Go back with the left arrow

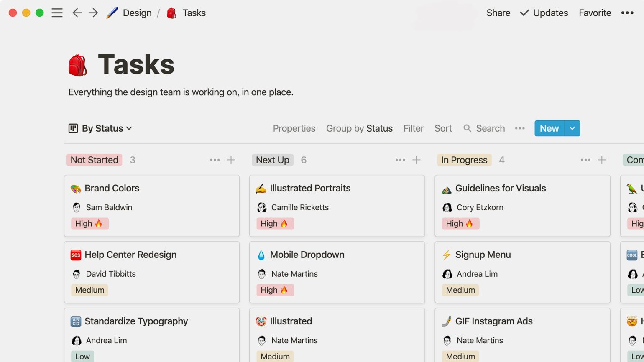pyautogui.click(x=77, y=13)
